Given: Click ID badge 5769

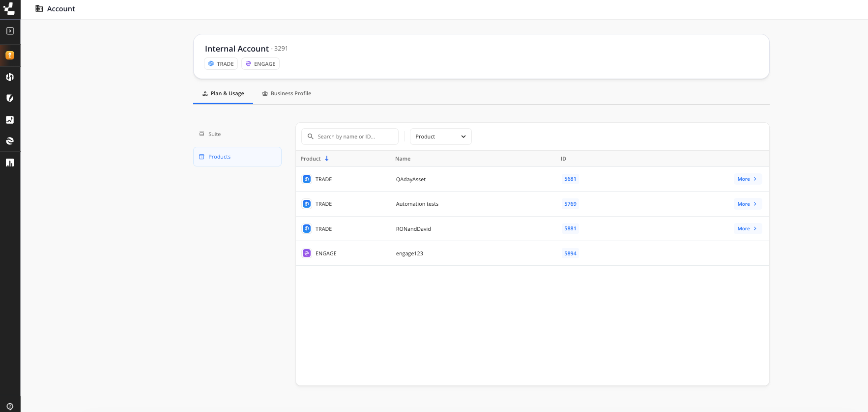Looking at the screenshot, I should click(570, 204).
